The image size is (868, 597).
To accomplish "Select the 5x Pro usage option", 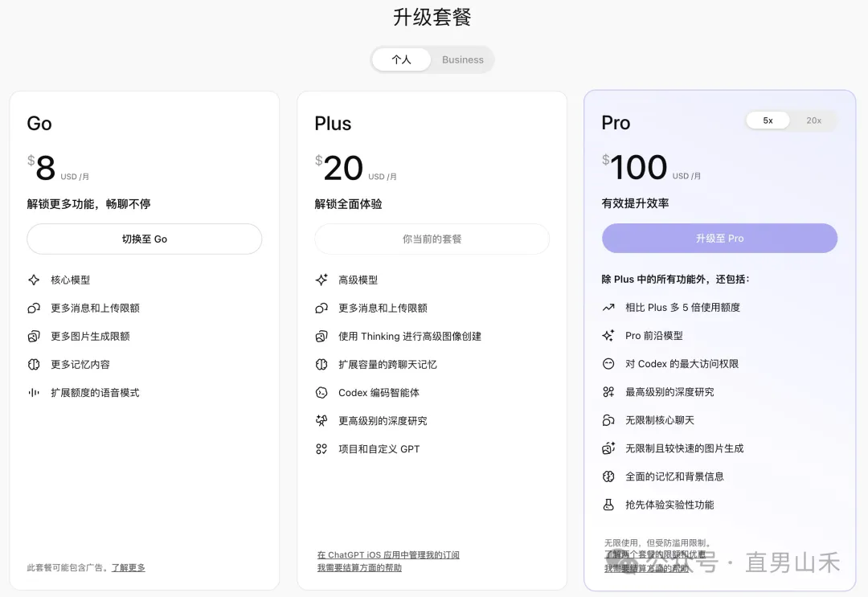I will [768, 121].
